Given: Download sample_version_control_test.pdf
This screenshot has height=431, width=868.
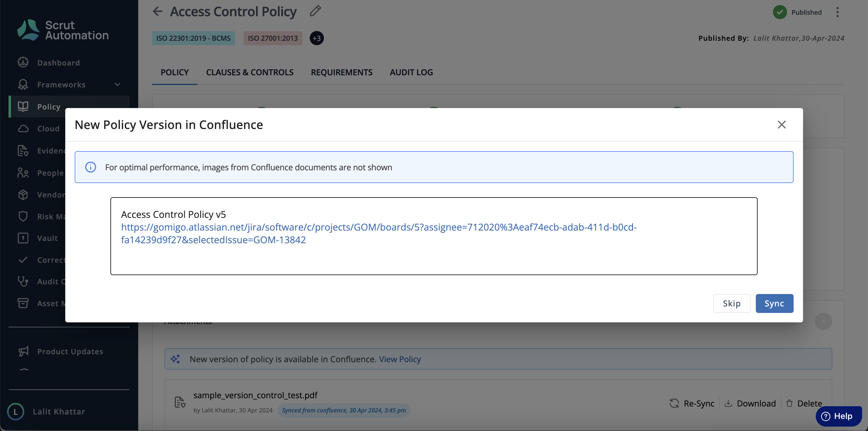Looking at the screenshot, I should [x=750, y=403].
